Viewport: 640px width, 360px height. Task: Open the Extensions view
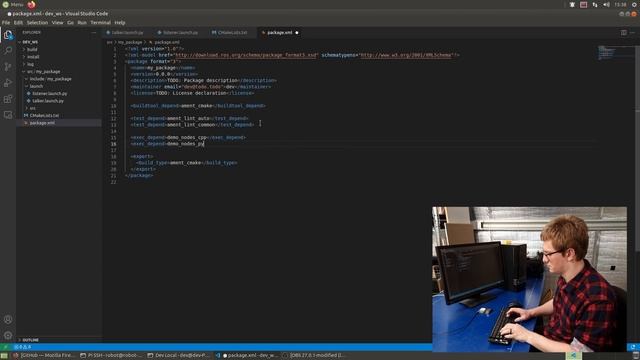point(8,99)
